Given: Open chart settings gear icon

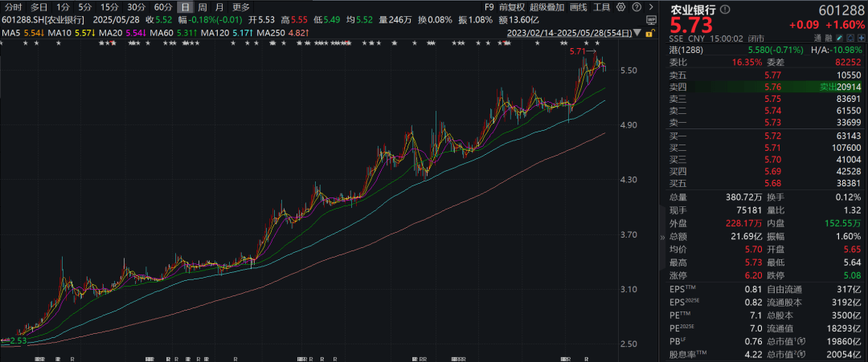Looking at the screenshot, I should (620, 7).
